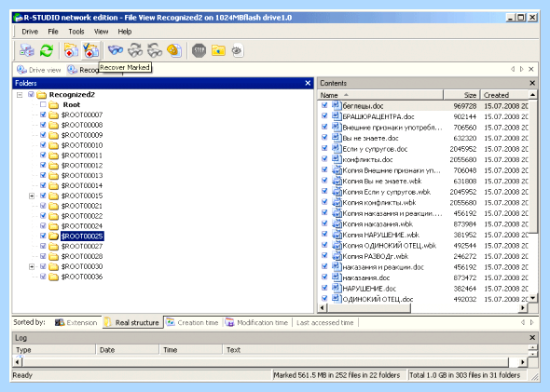The image size is (550, 392).
Task: Click Contents scrollbar down arrow
Action: (x=533, y=298)
